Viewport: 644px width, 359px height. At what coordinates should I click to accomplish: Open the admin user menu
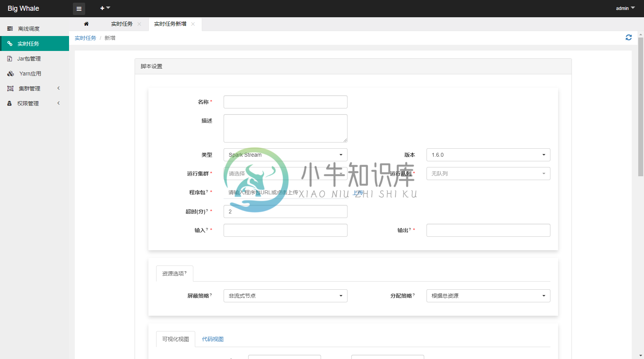[x=625, y=8]
